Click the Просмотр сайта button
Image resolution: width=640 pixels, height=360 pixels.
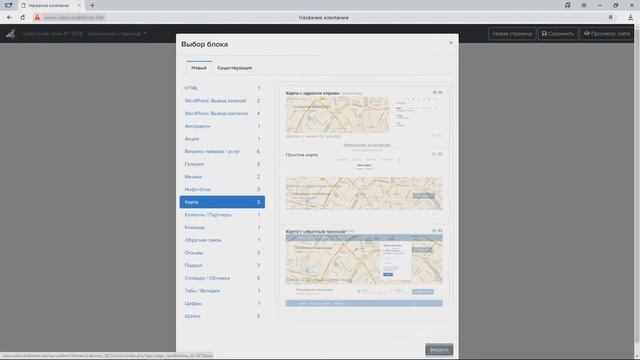pos(607,34)
